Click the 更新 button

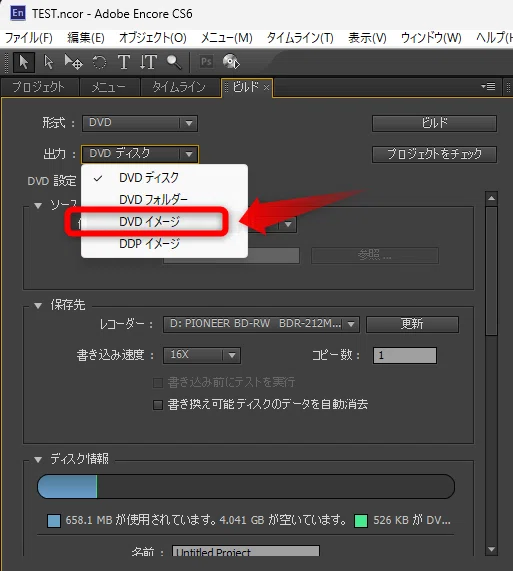pyautogui.click(x=412, y=324)
